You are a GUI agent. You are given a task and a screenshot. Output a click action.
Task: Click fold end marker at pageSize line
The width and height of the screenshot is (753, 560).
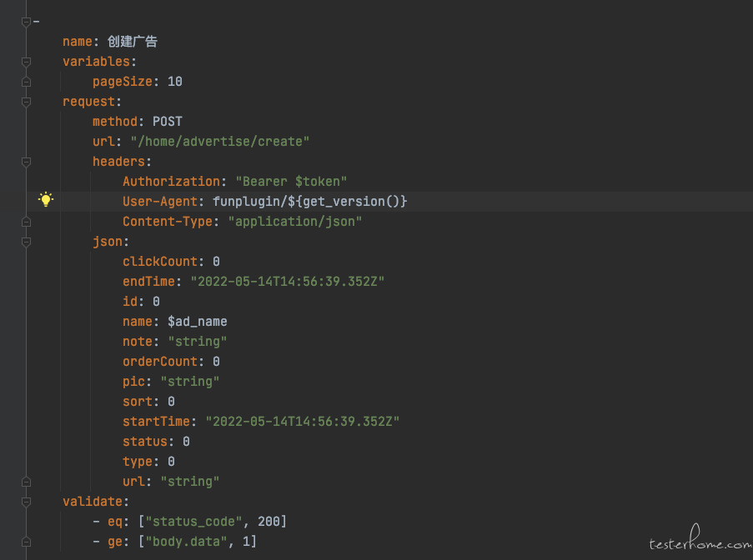(26, 82)
